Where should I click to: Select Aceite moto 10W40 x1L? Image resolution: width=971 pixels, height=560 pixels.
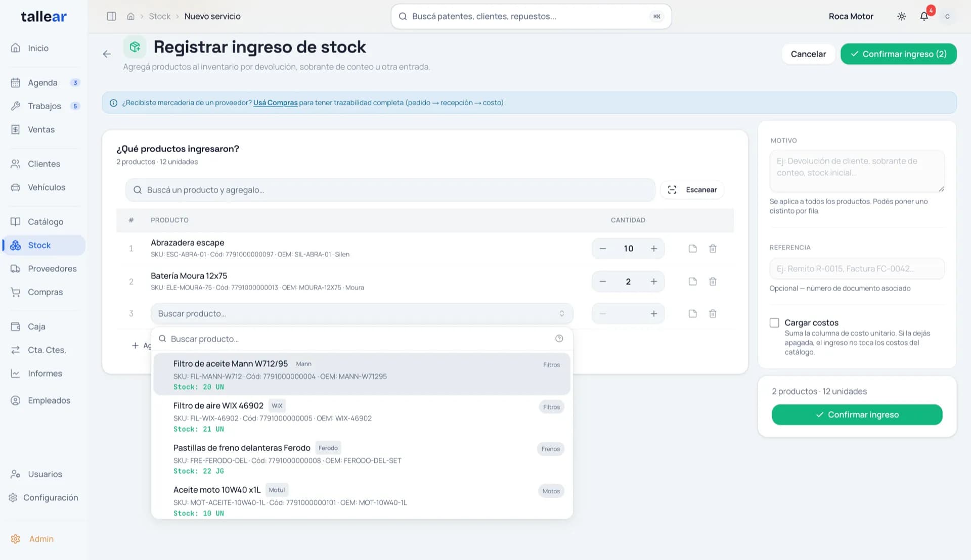362,500
